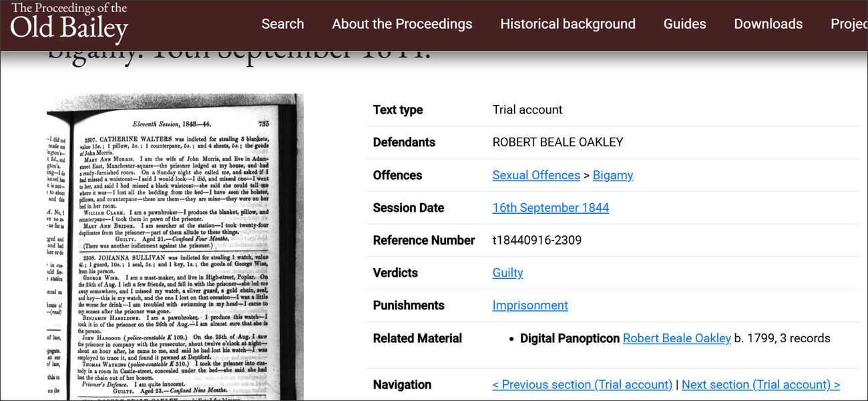Open the Guides navigation item
Image resolution: width=868 pixels, height=401 pixels.
[684, 24]
